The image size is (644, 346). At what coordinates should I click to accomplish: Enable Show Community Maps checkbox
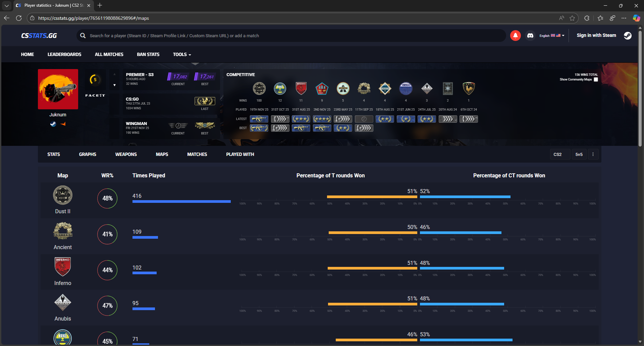596,79
